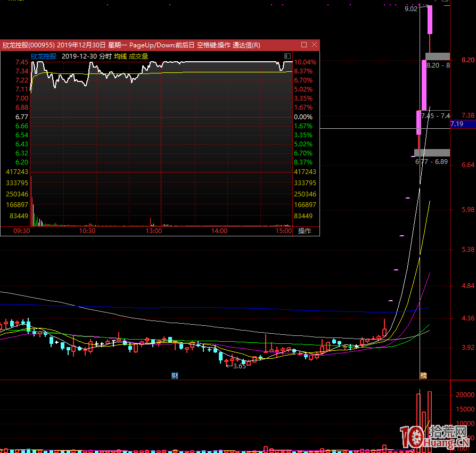Click the 操作 button in the intraday popup
The height and width of the screenshot is (453, 476).
(x=305, y=231)
